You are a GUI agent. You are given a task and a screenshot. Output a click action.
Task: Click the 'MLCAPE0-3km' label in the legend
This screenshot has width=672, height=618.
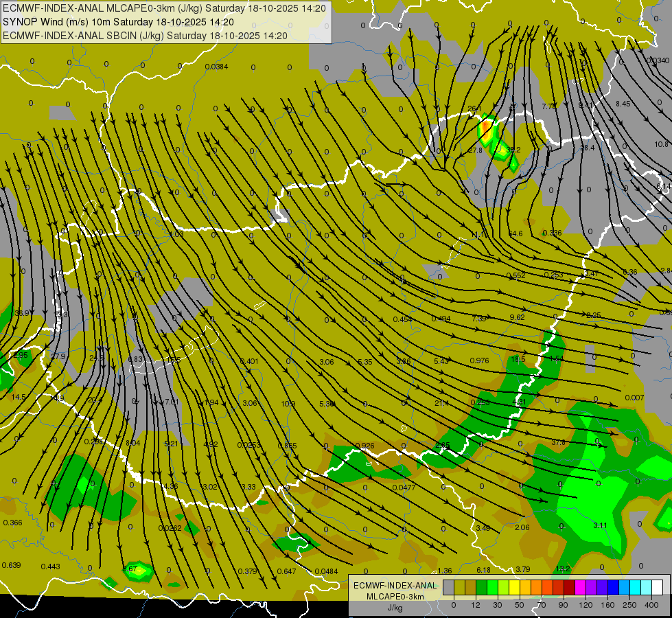(395, 597)
